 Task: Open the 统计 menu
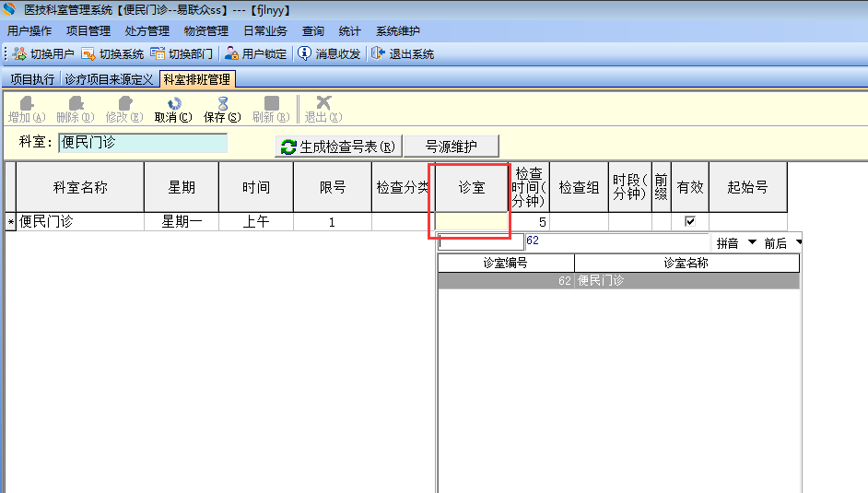click(x=350, y=31)
